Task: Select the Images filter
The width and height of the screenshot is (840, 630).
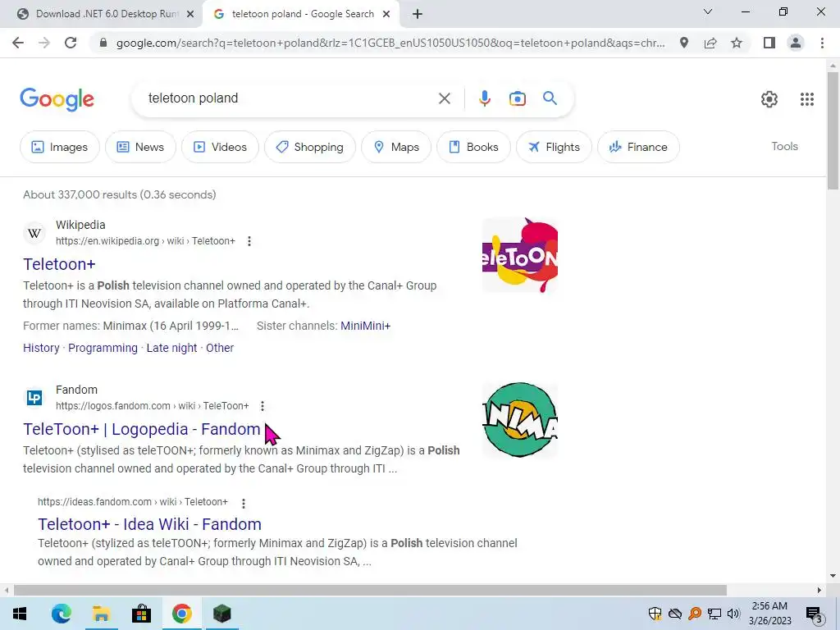Action: click(59, 147)
